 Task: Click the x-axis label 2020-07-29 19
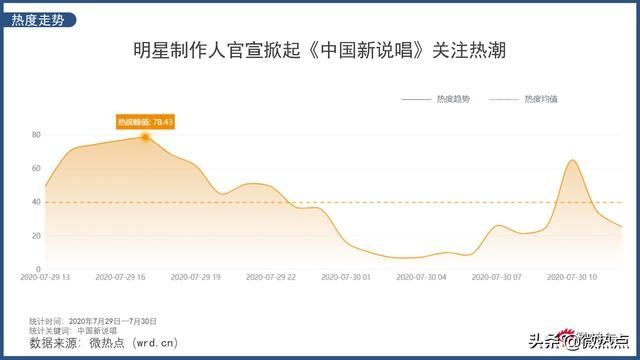(x=195, y=277)
